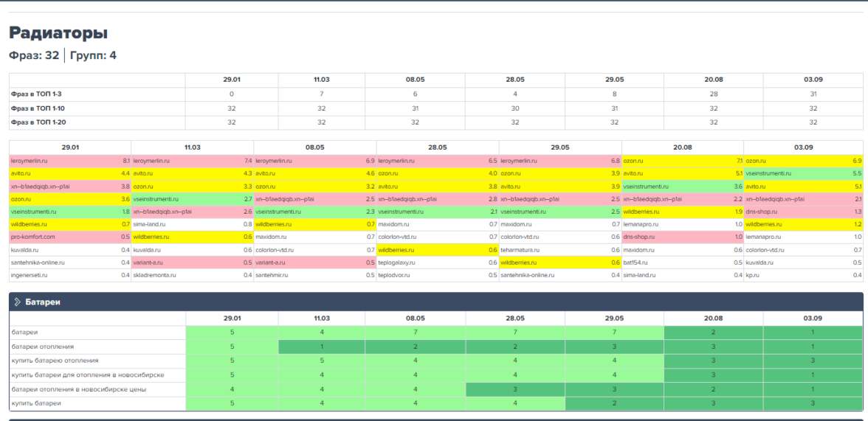Click position 1 for 'батареи' on 03.09
This screenshot has width=868, height=421.
(x=813, y=333)
